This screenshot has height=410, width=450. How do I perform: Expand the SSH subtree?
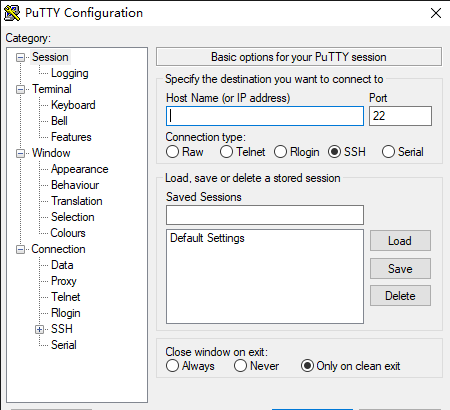point(39,329)
